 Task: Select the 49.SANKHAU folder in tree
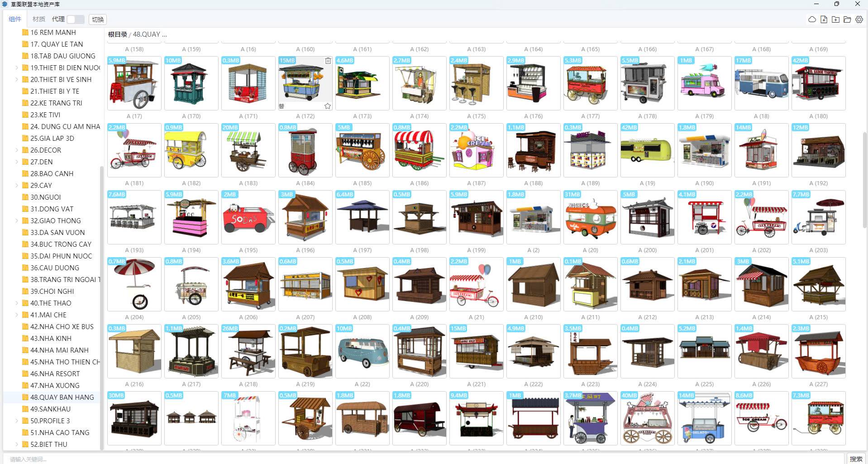[x=50, y=409]
